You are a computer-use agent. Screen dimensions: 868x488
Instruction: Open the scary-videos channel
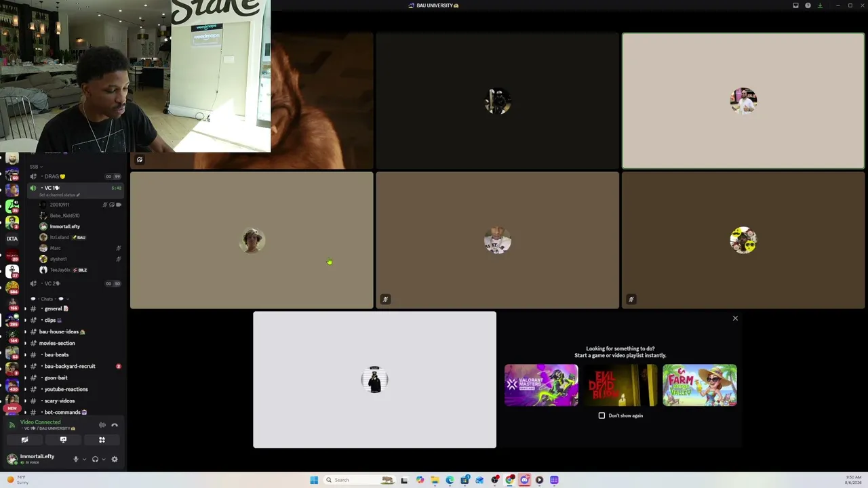coord(75,401)
